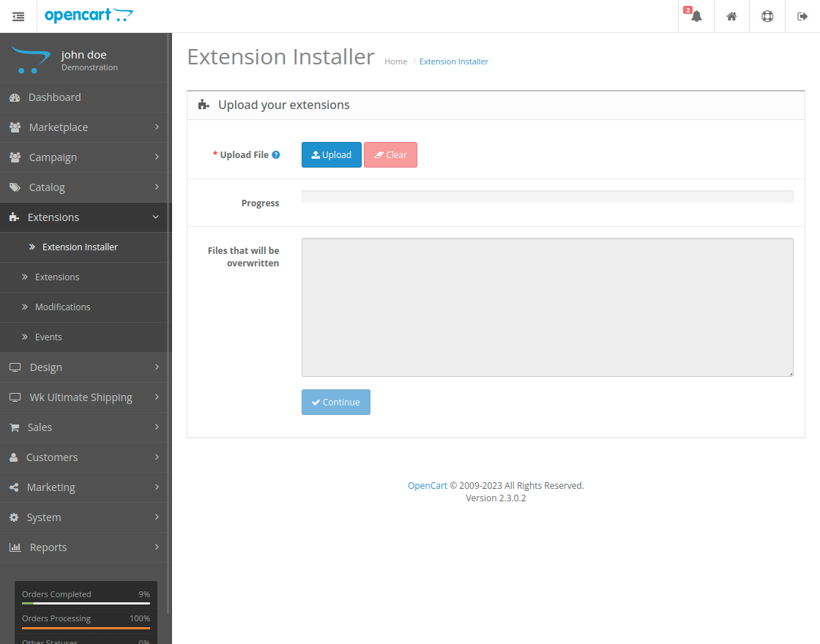
Task: Follow the Home breadcrumb link
Action: click(x=395, y=61)
